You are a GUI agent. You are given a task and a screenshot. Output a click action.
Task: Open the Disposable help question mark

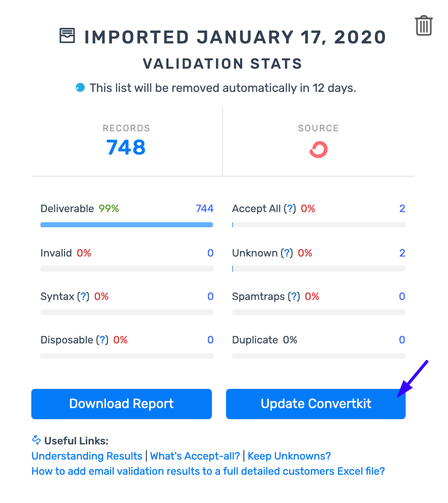(102, 340)
